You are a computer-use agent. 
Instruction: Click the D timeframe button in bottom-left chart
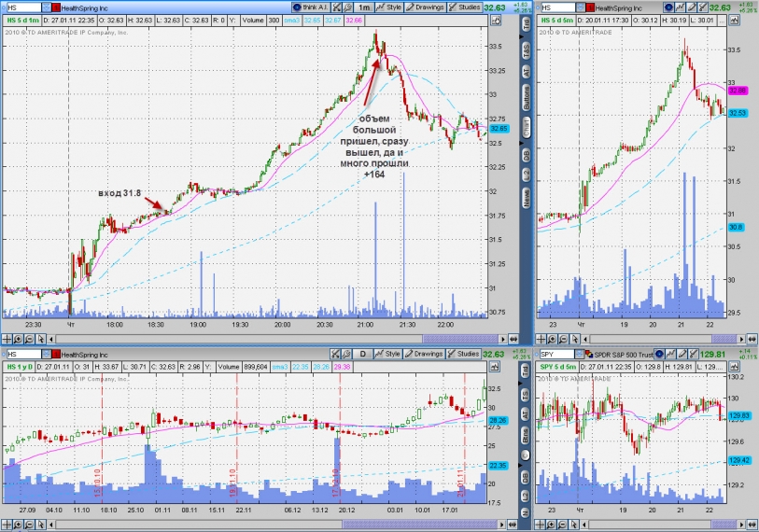tap(363, 354)
